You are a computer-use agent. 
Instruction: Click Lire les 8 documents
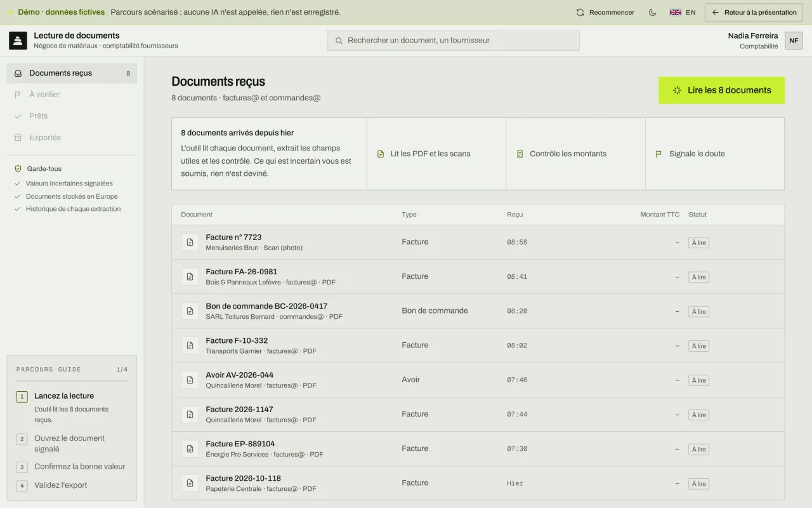(721, 90)
